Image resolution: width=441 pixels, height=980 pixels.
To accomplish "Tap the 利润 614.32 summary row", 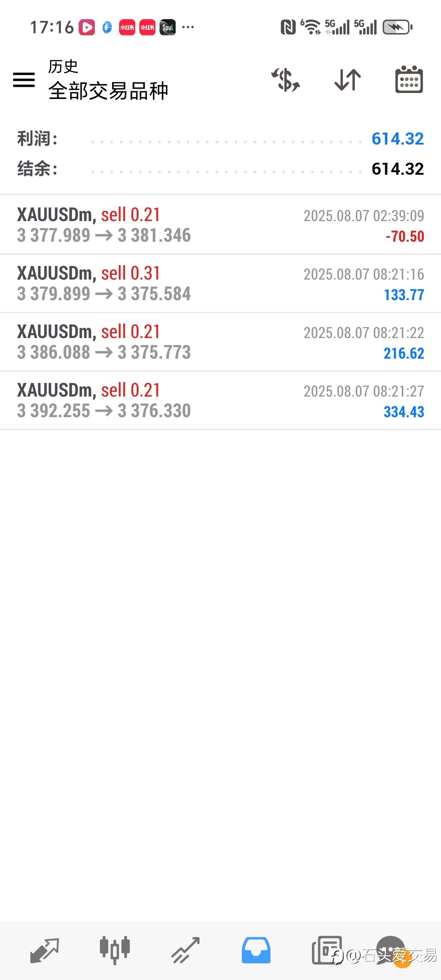I will point(220,139).
